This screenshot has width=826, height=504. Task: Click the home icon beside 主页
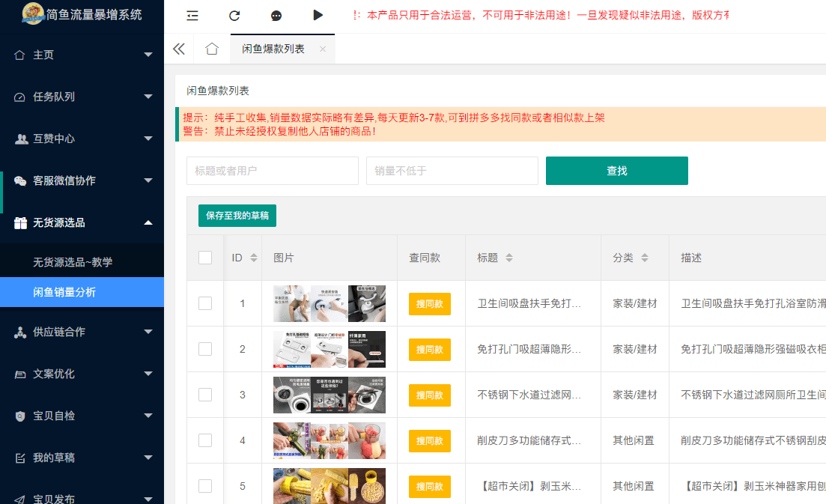(19, 55)
